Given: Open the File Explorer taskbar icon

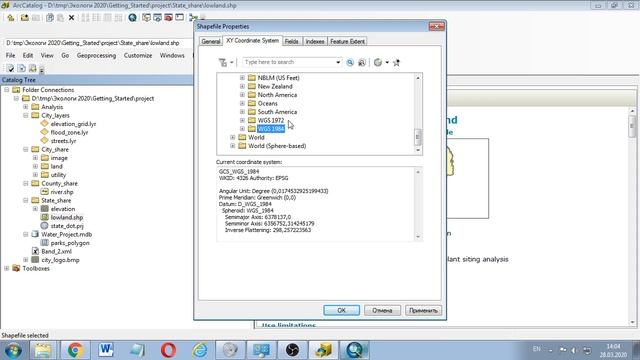Looking at the screenshot, I should tap(43, 350).
